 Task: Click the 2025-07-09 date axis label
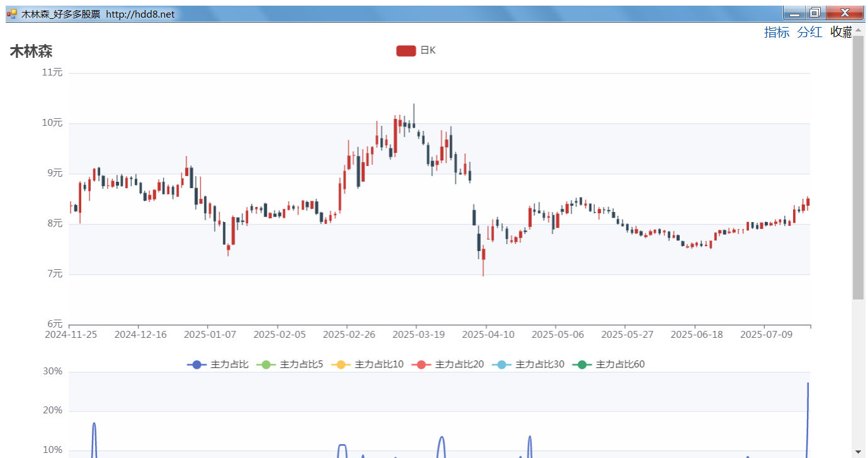click(x=766, y=334)
